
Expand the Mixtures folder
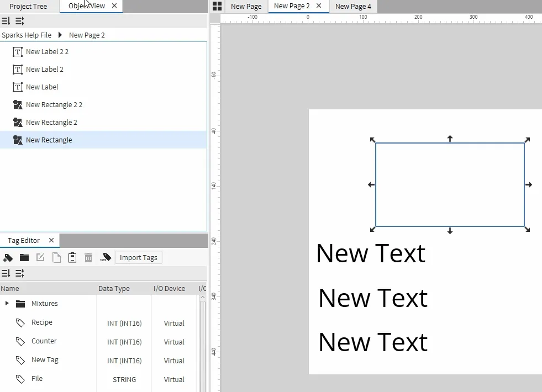click(7, 304)
